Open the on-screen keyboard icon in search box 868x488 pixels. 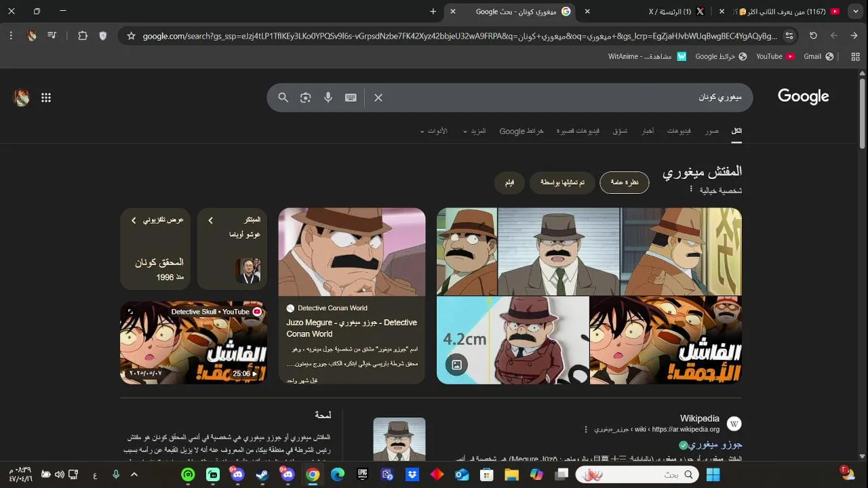click(351, 98)
